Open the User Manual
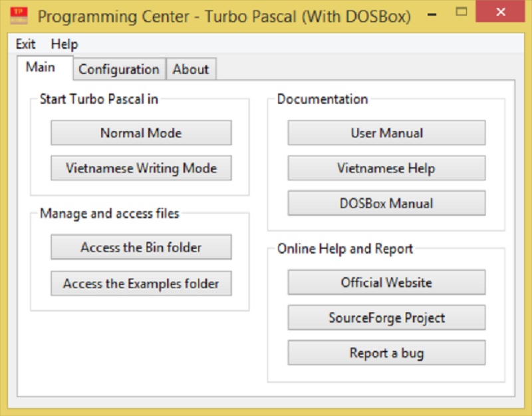 [386, 132]
